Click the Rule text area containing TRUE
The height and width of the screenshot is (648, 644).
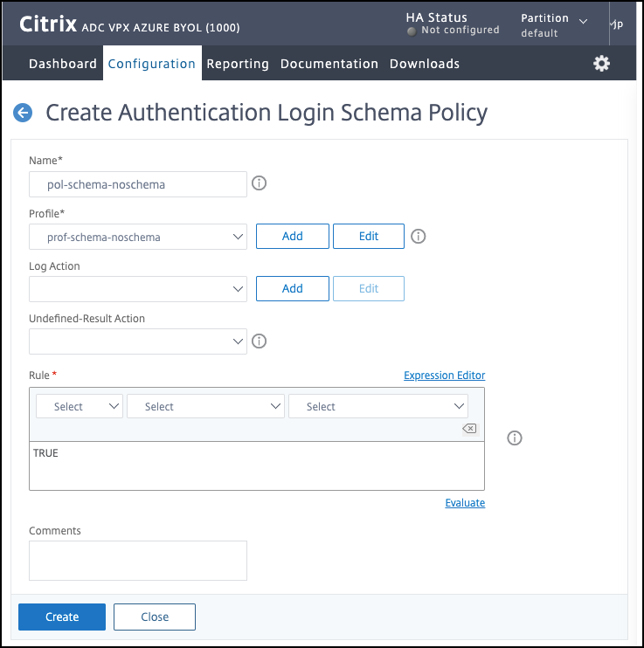click(x=257, y=465)
